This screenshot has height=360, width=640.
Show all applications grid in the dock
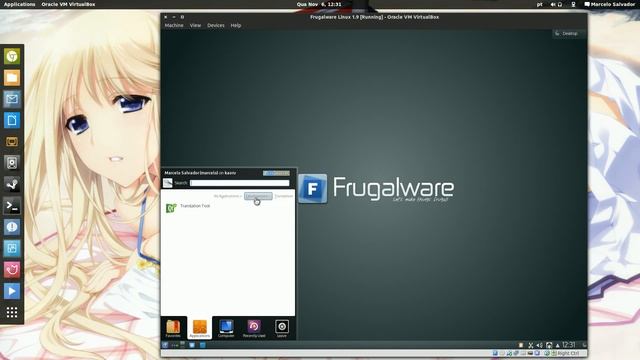[12, 312]
